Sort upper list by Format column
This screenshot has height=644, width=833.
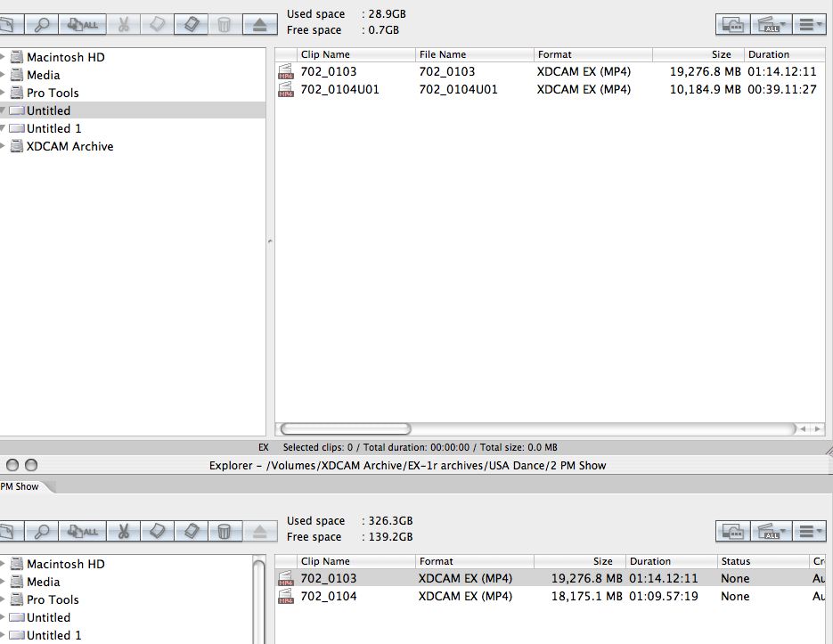click(592, 54)
